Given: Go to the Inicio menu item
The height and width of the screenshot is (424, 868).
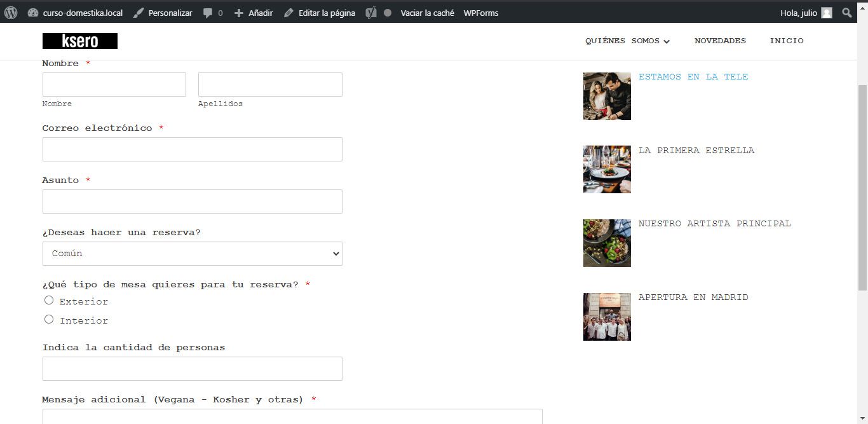Looking at the screenshot, I should click(x=787, y=41).
